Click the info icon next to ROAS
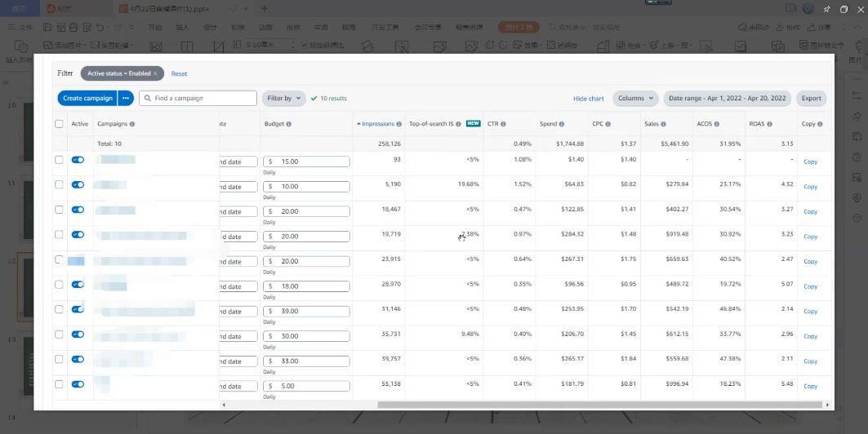This screenshot has height=434, width=868. point(769,124)
